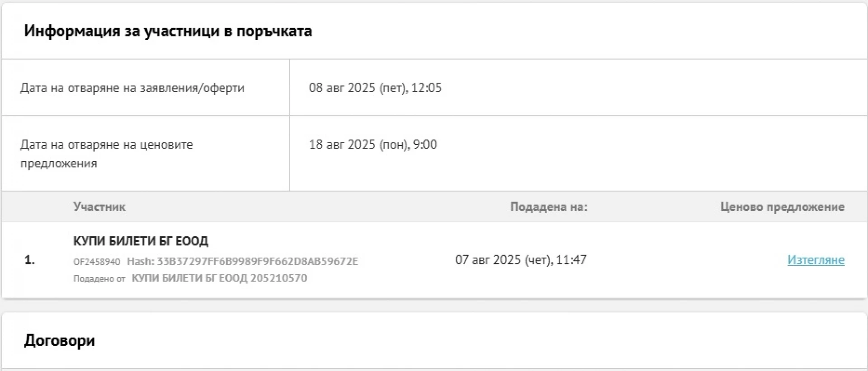Select the date 08 авг 2025 (пет)

(x=358, y=88)
